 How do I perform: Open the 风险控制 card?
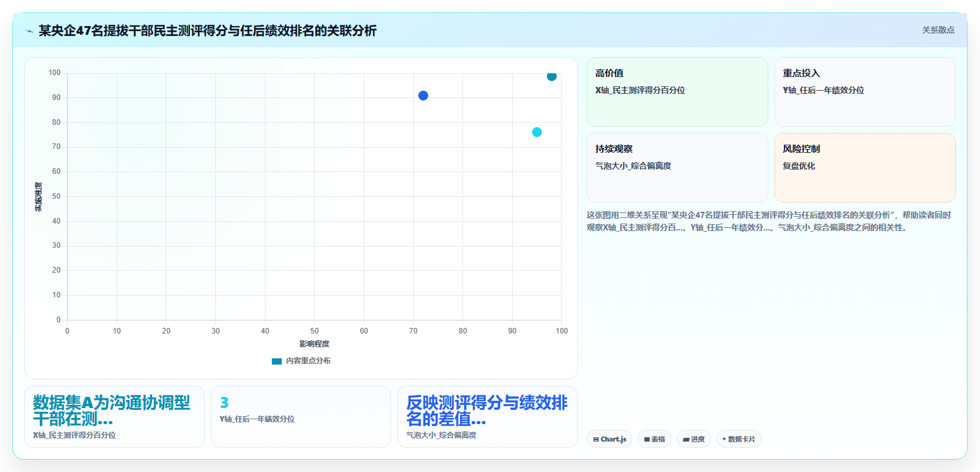point(865,168)
